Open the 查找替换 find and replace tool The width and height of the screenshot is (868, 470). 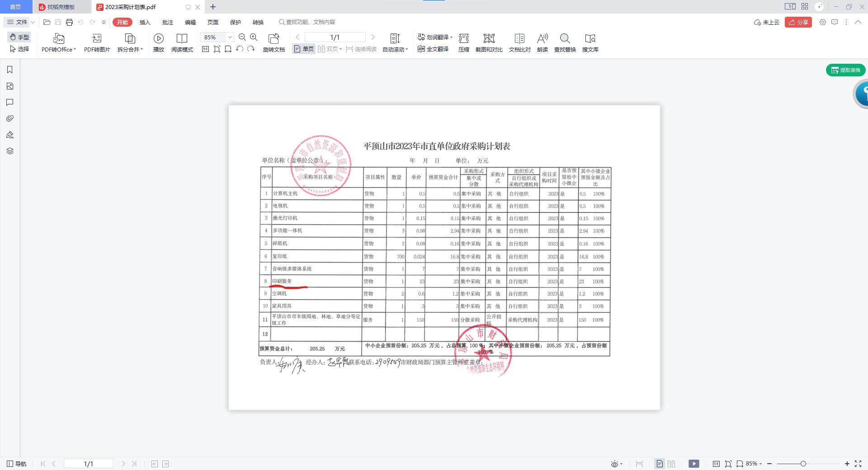[565, 38]
